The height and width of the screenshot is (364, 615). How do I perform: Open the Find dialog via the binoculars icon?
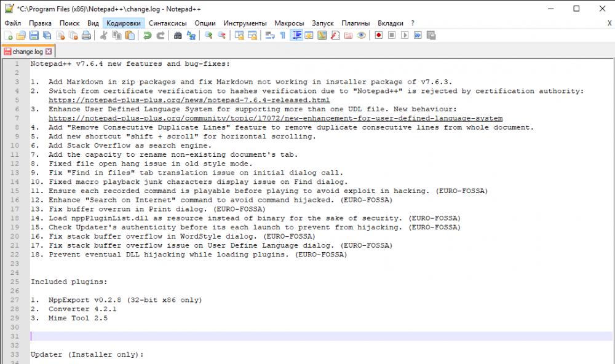tap(177, 35)
